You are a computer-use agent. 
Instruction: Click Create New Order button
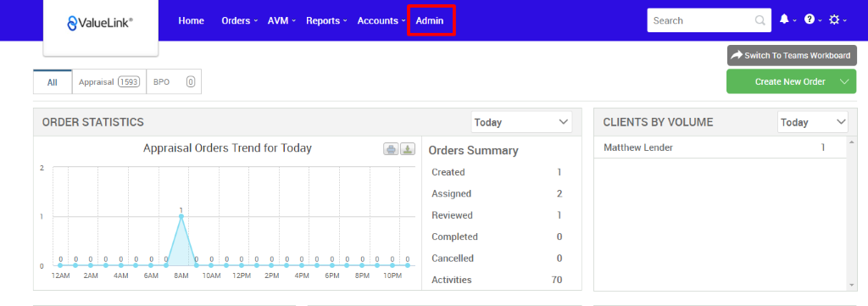[790, 81]
